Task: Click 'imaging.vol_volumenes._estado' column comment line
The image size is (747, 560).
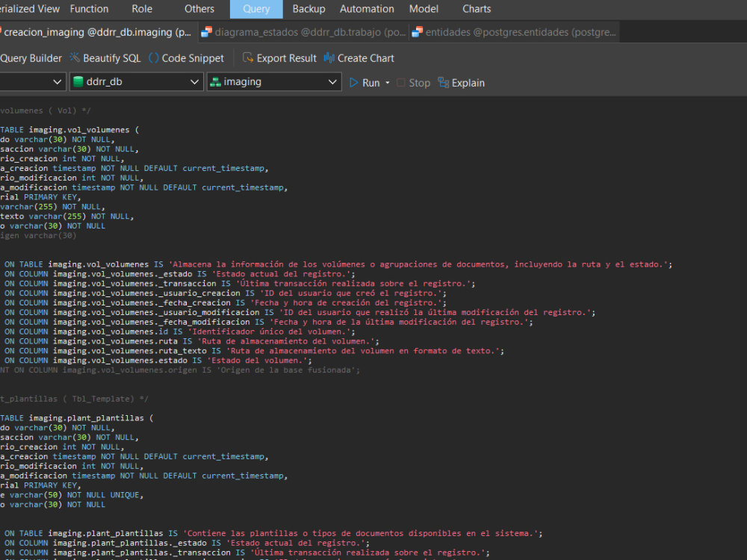Action: (x=179, y=274)
